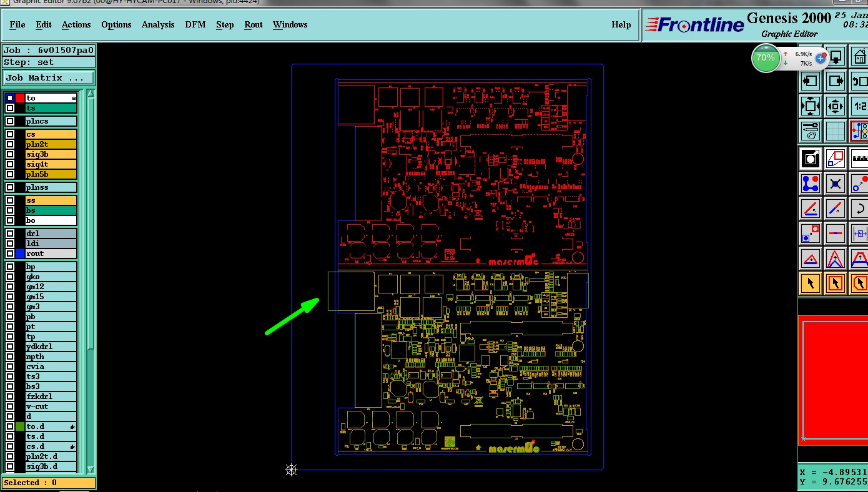Select the black feature highlight icon
The height and width of the screenshot is (492, 868).
coord(811,159)
